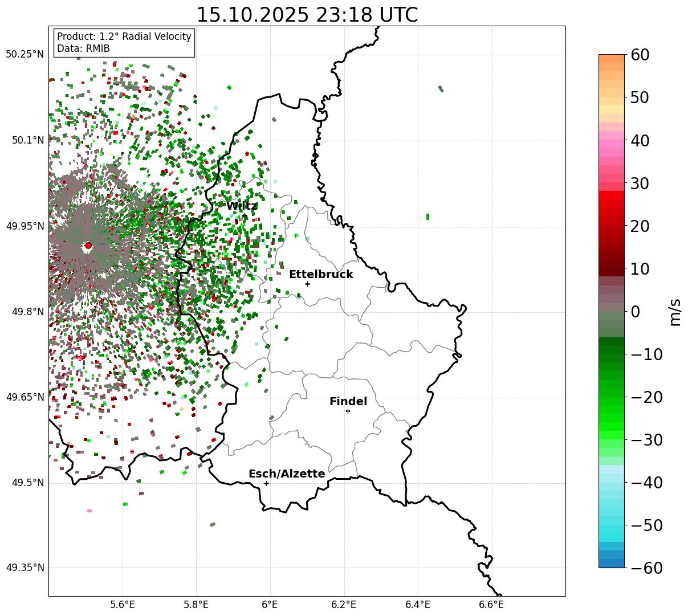The width and height of the screenshot is (688, 616).
Task: Click the Product: 1.2° Radial Velocity text
Action: (x=124, y=36)
